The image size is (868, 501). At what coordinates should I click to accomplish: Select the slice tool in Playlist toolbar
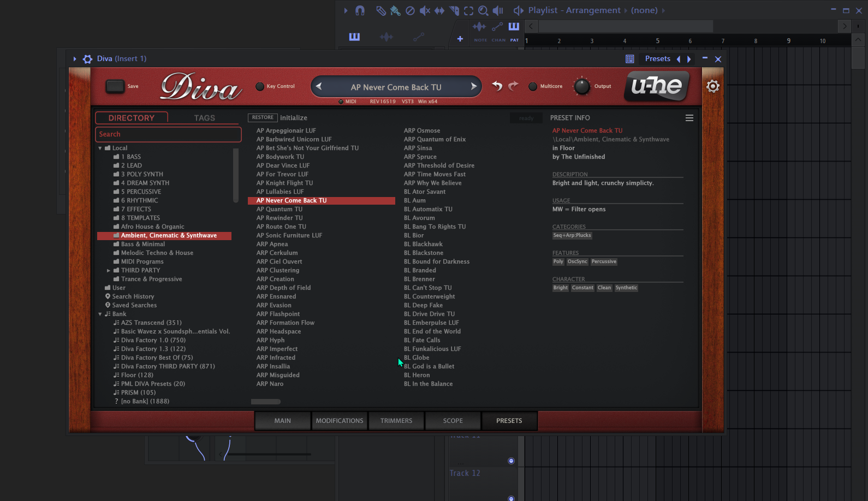[x=454, y=10]
